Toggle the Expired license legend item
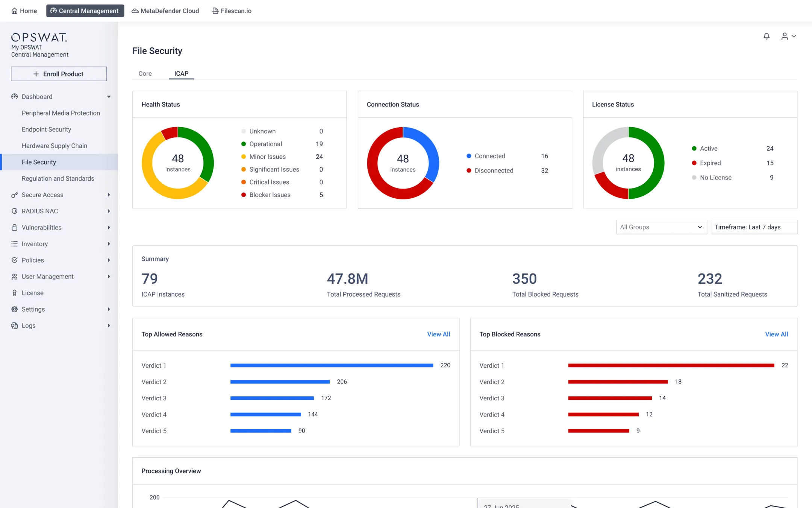This screenshot has width=812, height=508. click(710, 163)
